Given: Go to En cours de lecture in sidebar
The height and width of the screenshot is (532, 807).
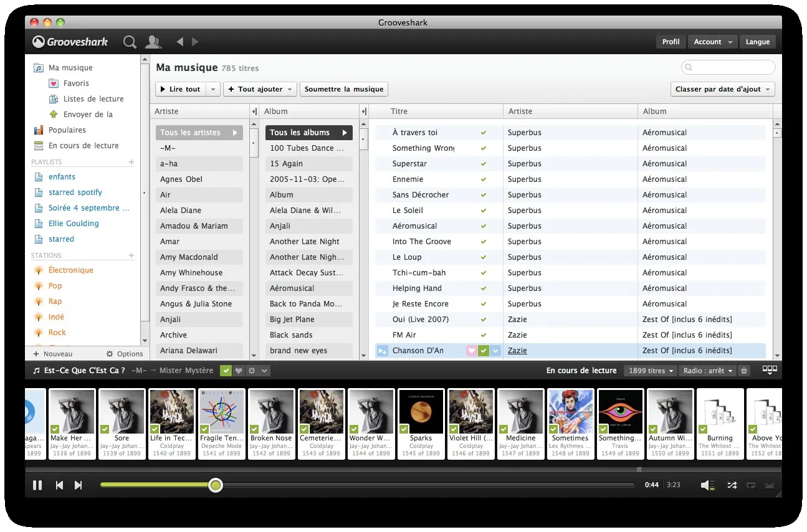Looking at the screenshot, I should point(84,146).
